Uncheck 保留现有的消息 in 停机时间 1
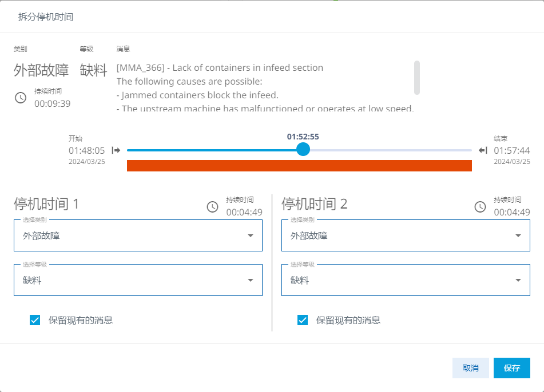This screenshot has height=392, width=544. (x=34, y=320)
